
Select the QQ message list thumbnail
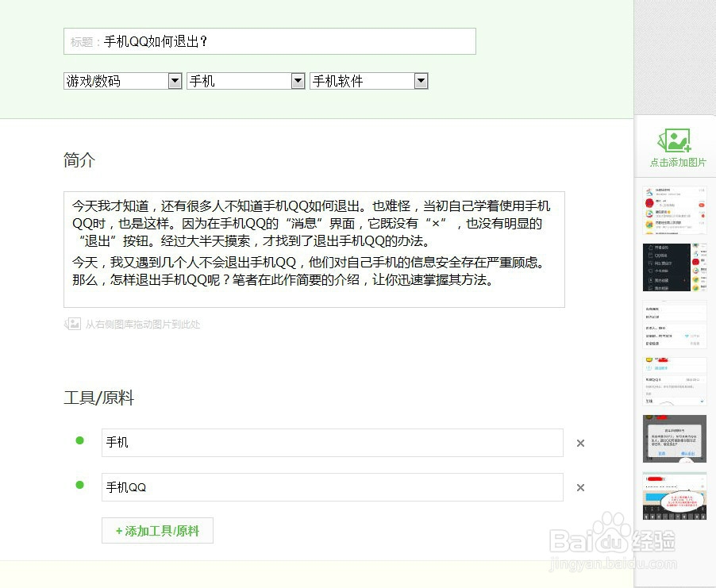(675, 210)
